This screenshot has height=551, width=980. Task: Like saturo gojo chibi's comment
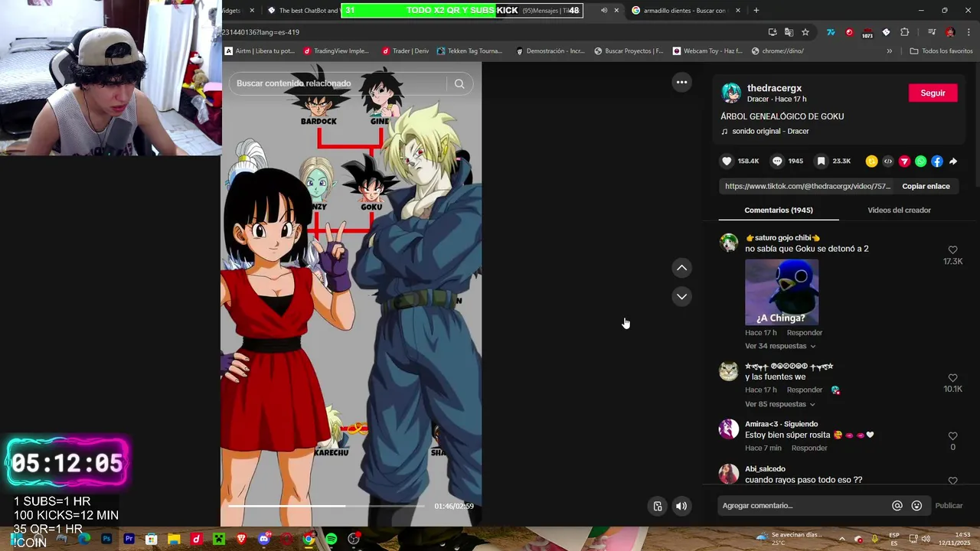coord(953,250)
